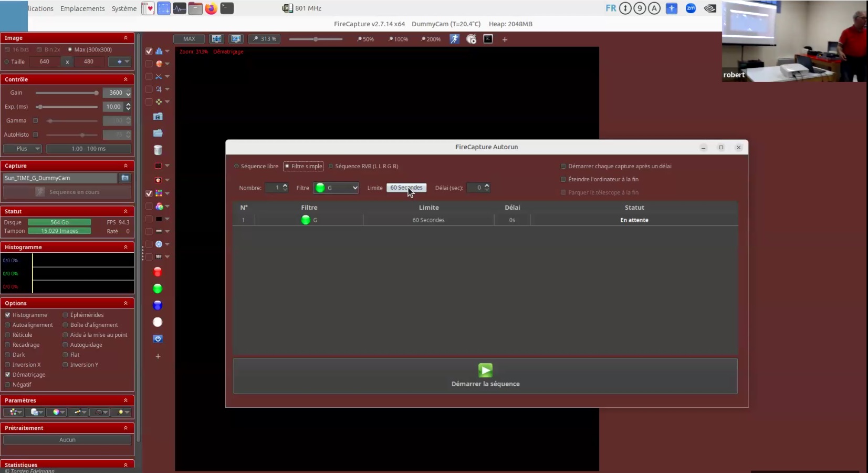The image size is (868, 473).
Task: Collapse the Contrôle panel chevron
Action: [x=126, y=79]
